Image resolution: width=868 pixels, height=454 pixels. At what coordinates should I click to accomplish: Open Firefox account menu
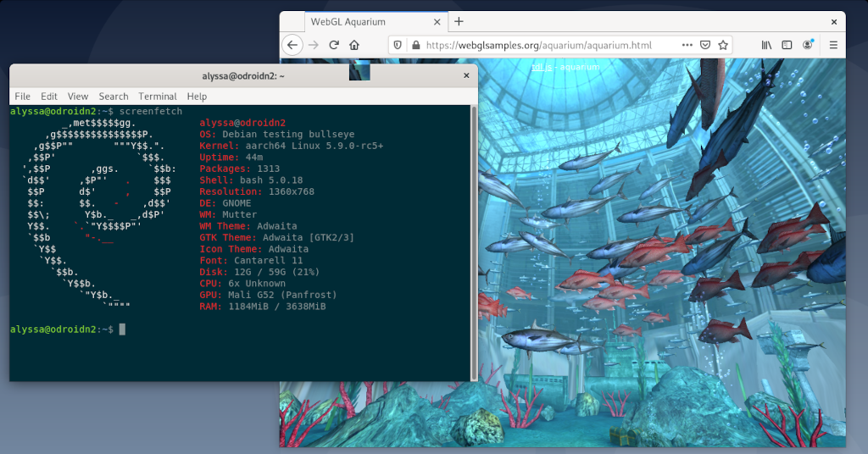pyautogui.click(x=808, y=45)
